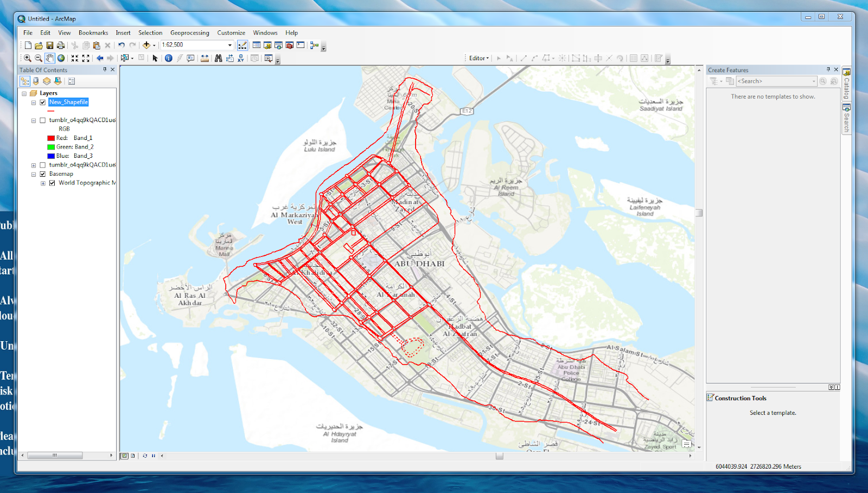868x493 pixels.
Task: Collapse the Basemap tree node
Action: pos(34,174)
